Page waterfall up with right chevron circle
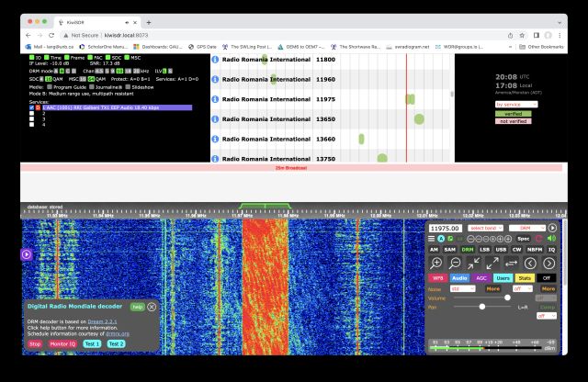The width and height of the screenshot is (588, 382). [x=549, y=264]
